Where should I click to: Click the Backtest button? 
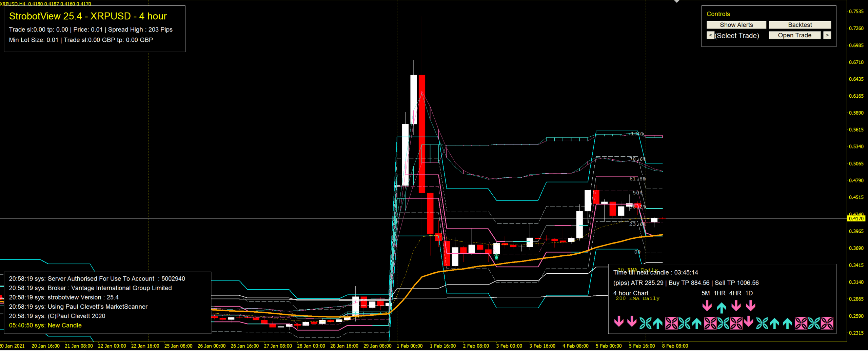[800, 25]
